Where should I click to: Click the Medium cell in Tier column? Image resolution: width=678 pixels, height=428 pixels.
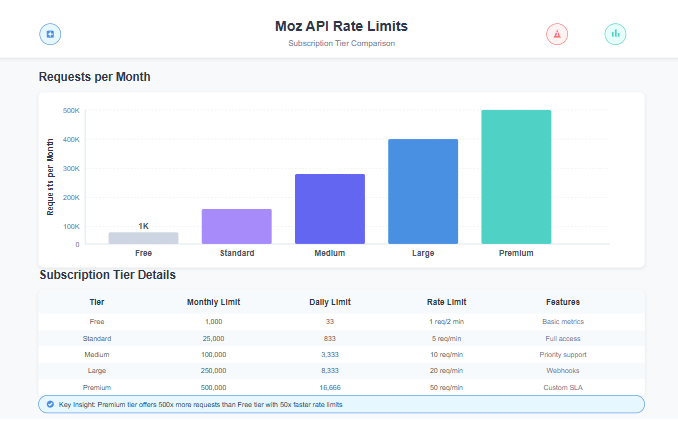pyautogui.click(x=97, y=355)
